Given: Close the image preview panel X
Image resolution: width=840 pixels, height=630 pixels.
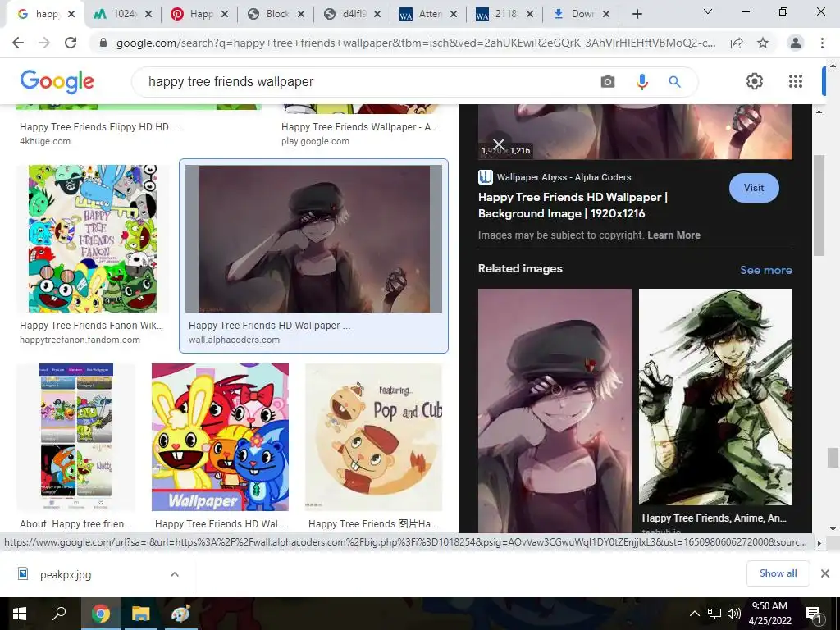Looking at the screenshot, I should pos(499,144).
